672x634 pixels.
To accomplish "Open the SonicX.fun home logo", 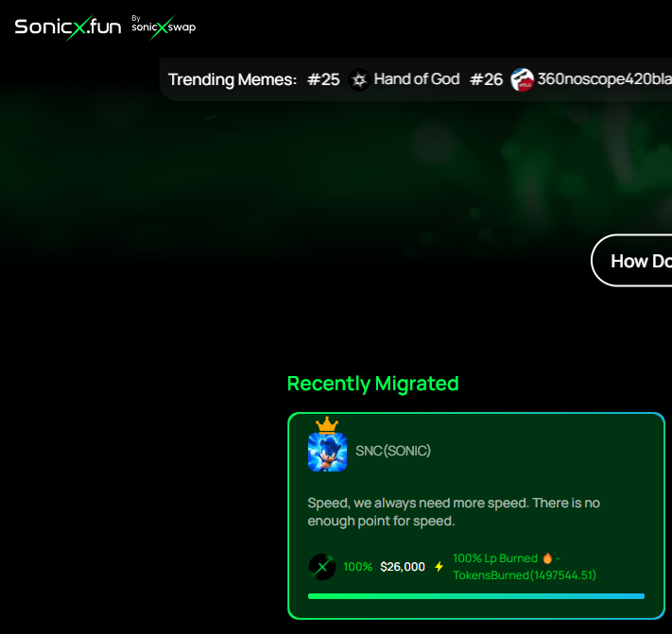I will pyautogui.click(x=68, y=27).
